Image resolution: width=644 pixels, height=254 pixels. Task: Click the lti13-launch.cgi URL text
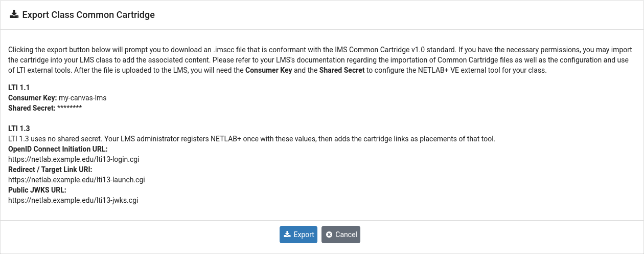[x=77, y=180]
